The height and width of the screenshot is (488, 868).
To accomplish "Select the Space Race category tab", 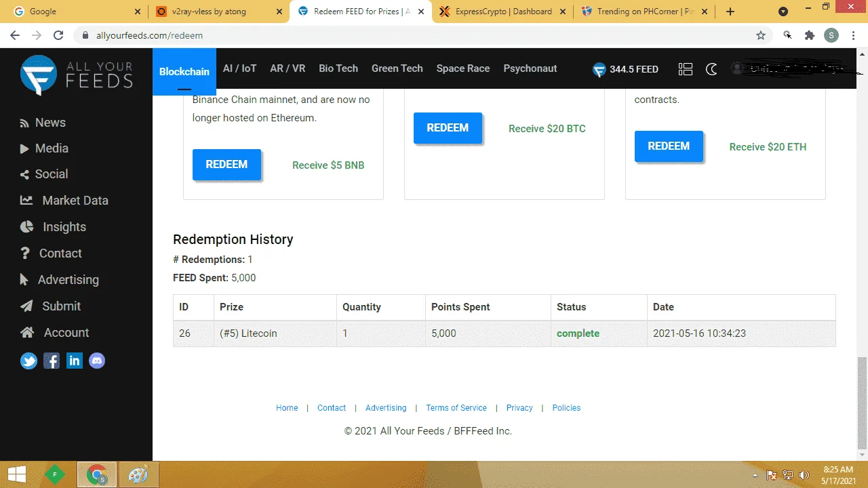I will (x=463, y=68).
